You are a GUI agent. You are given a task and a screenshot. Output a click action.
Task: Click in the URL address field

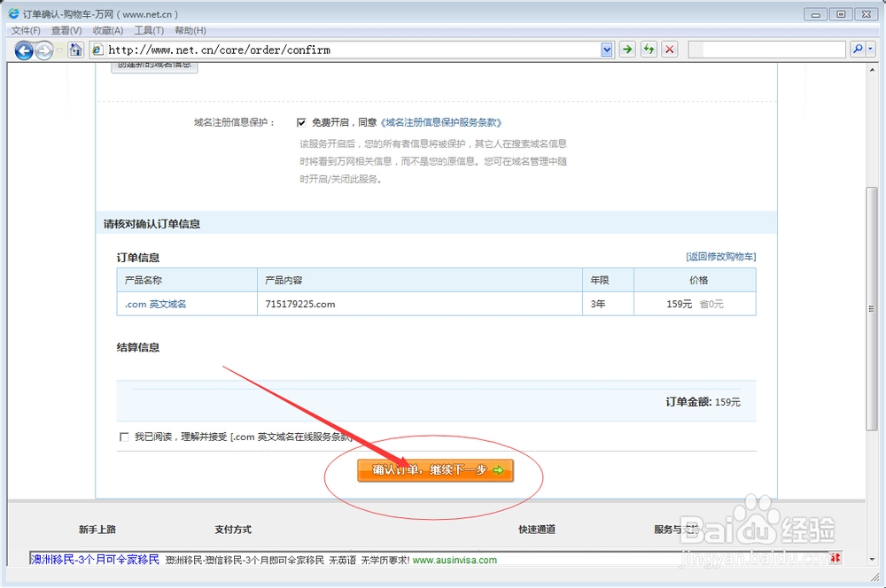pos(353,50)
